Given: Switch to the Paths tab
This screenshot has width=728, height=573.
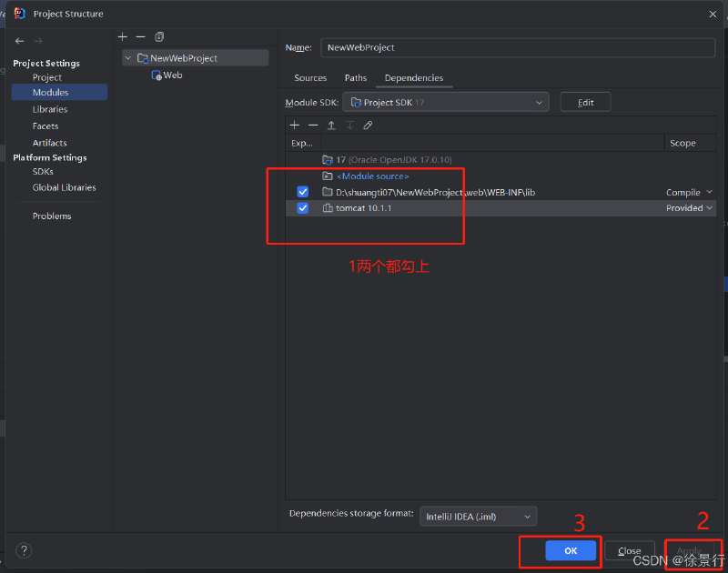Looking at the screenshot, I should pyautogui.click(x=356, y=77).
